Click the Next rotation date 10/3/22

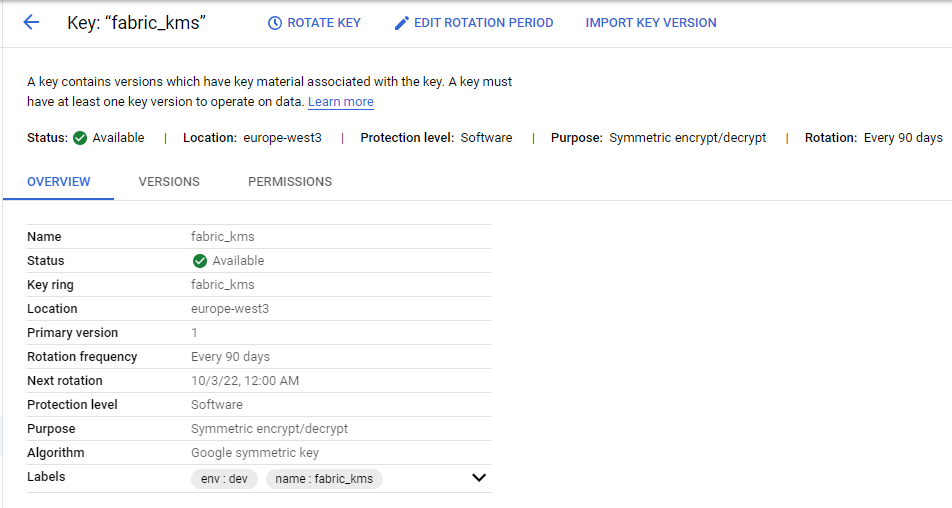pyautogui.click(x=245, y=381)
